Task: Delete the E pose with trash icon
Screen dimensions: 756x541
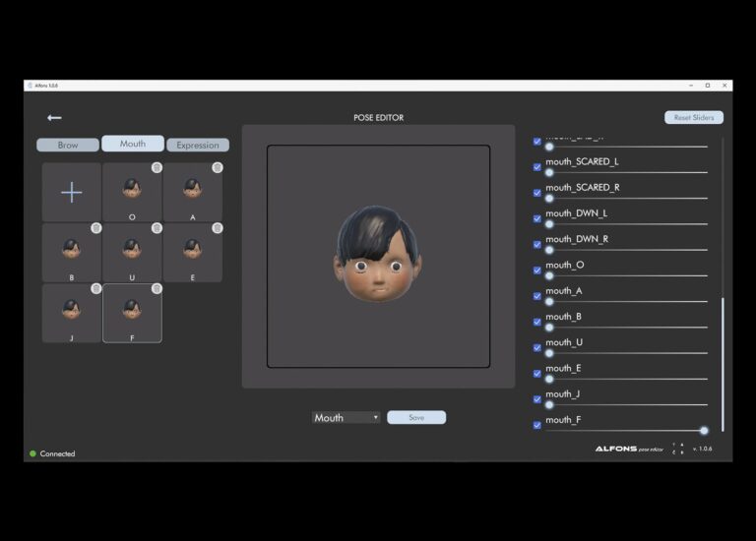Action: point(217,228)
